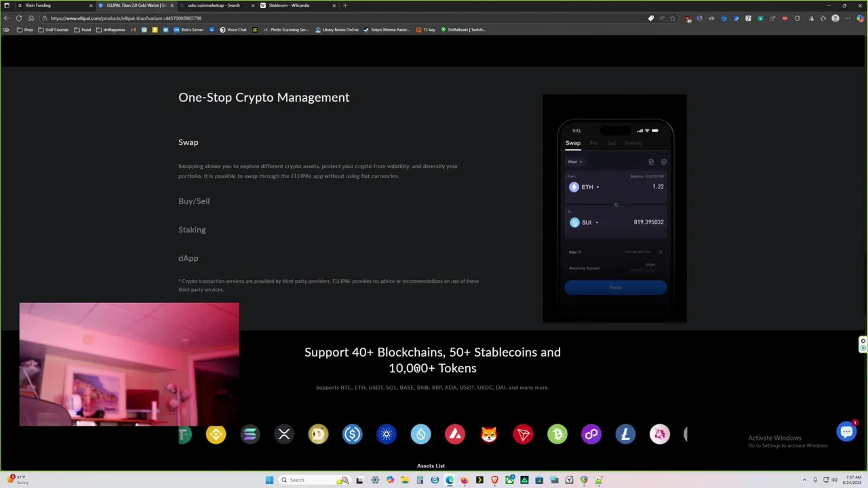Click the pink unicorn Uniswap coin icon

click(x=660, y=434)
